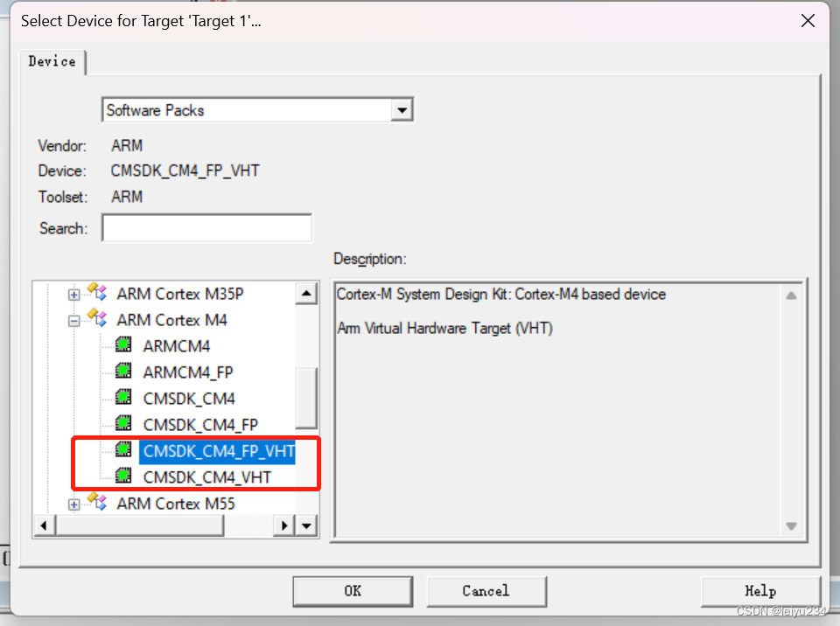
Task: Click the CMSDK_CM4 chip icon
Action: click(122, 398)
